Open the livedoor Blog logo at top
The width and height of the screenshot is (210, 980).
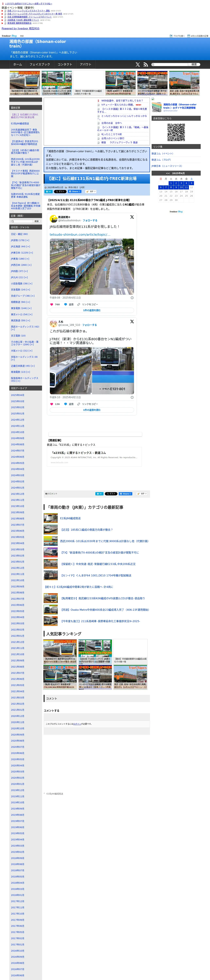9,36
